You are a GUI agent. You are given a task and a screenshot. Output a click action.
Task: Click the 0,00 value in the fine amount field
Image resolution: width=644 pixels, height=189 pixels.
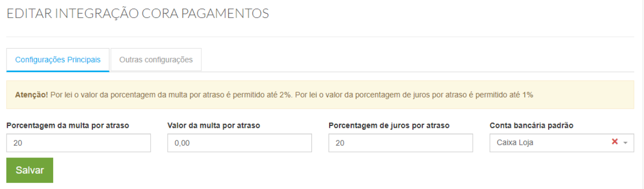[182, 143]
